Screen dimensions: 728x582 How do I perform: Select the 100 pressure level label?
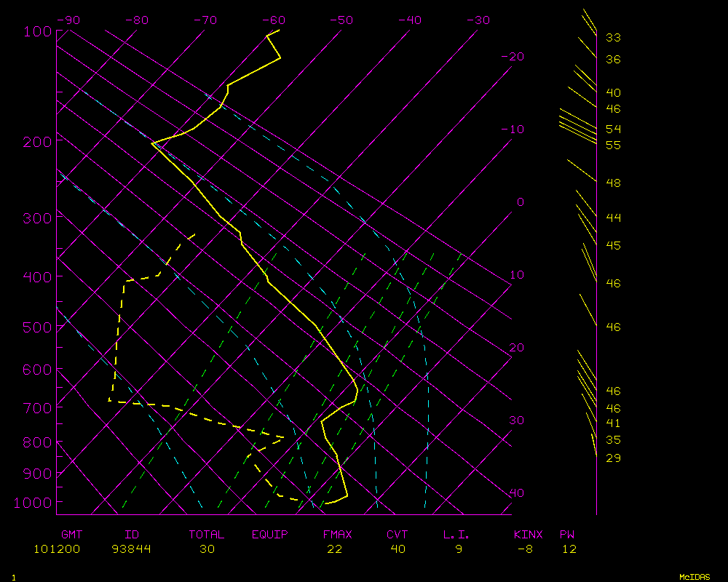[x=36, y=31]
